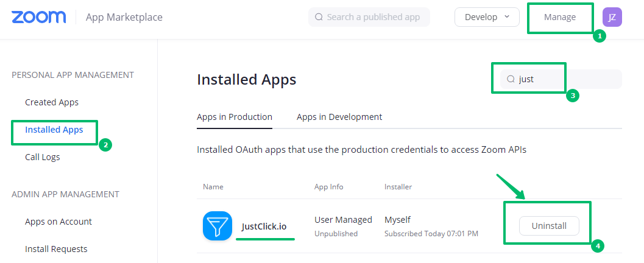The width and height of the screenshot is (644, 263).
Task: Click the Zoom logo
Action: 38,17
